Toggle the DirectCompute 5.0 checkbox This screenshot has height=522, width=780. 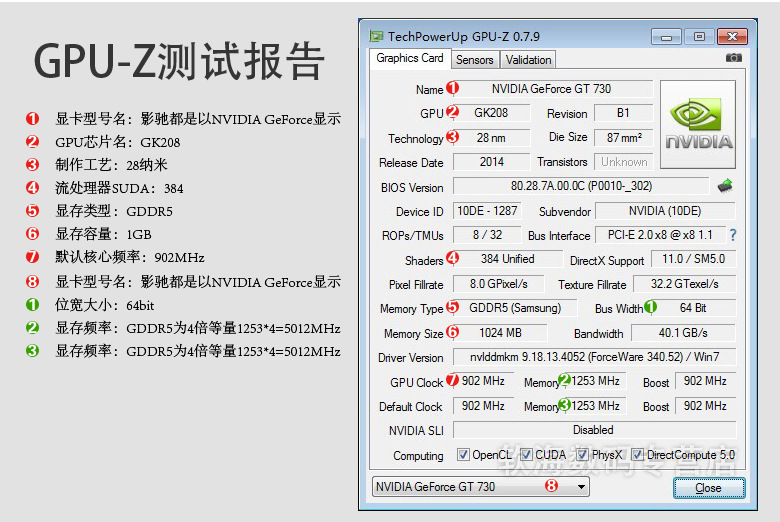637,455
